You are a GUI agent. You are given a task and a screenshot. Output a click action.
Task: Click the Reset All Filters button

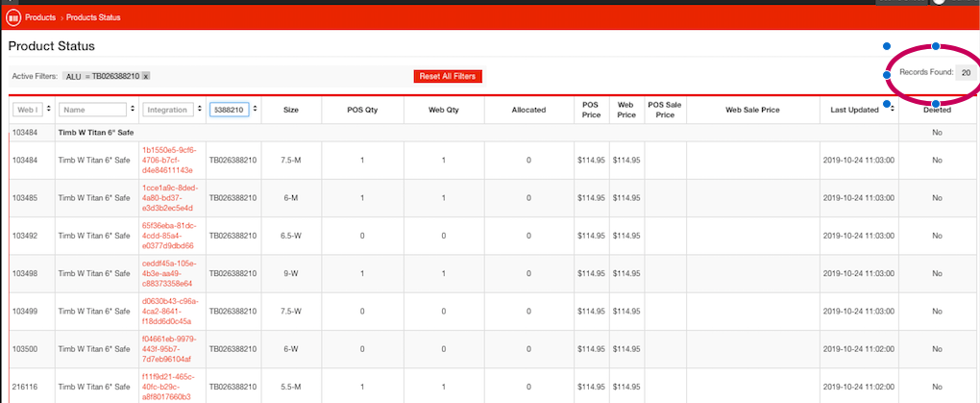click(448, 76)
